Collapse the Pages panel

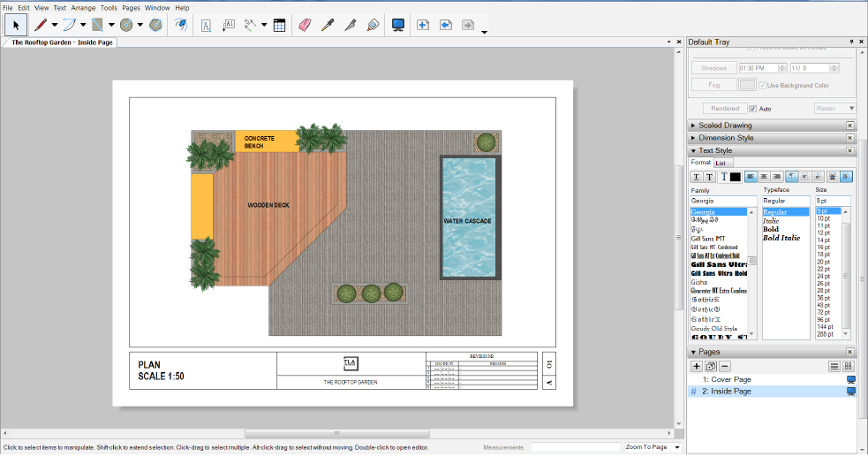click(x=693, y=352)
